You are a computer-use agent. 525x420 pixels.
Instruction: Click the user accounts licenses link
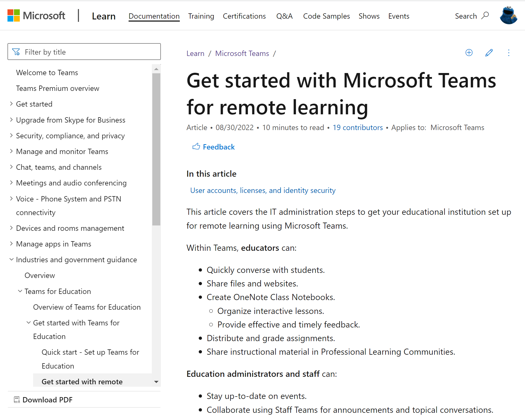(x=263, y=190)
